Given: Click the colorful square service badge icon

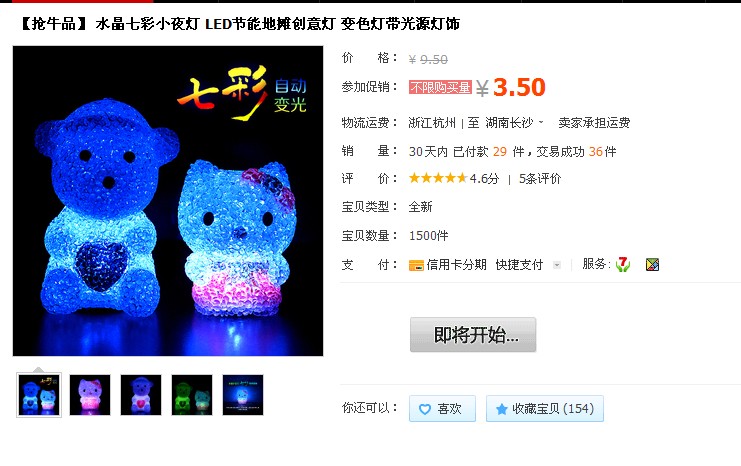Looking at the screenshot, I should tap(652, 265).
